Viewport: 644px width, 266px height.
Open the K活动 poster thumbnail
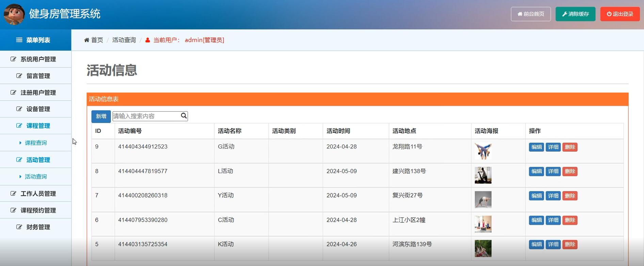pos(483,248)
